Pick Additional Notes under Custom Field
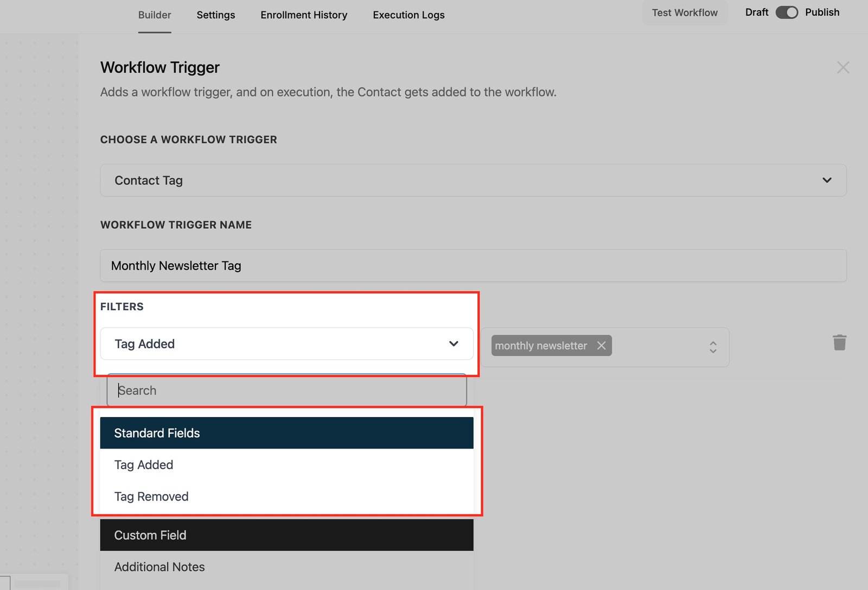This screenshot has height=590, width=868. (x=159, y=567)
